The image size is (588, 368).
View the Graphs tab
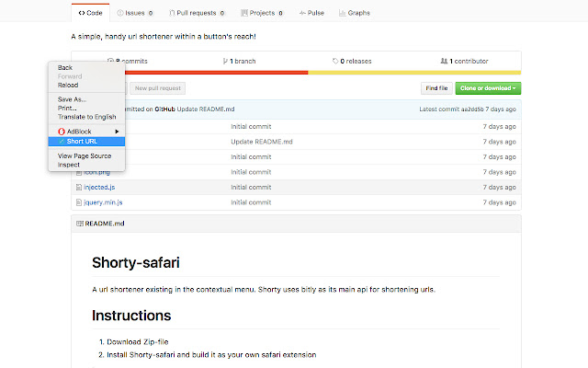click(x=355, y=13)
